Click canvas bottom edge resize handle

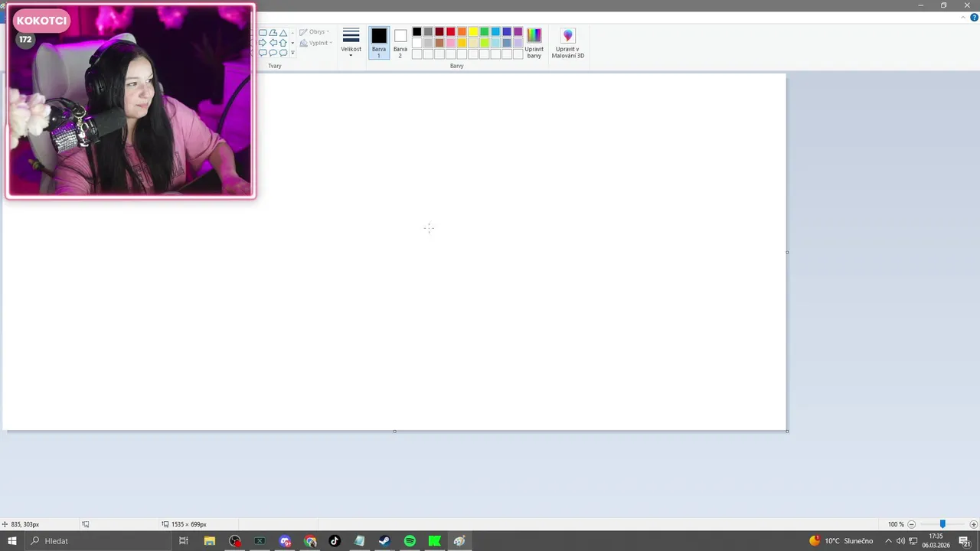394,431
